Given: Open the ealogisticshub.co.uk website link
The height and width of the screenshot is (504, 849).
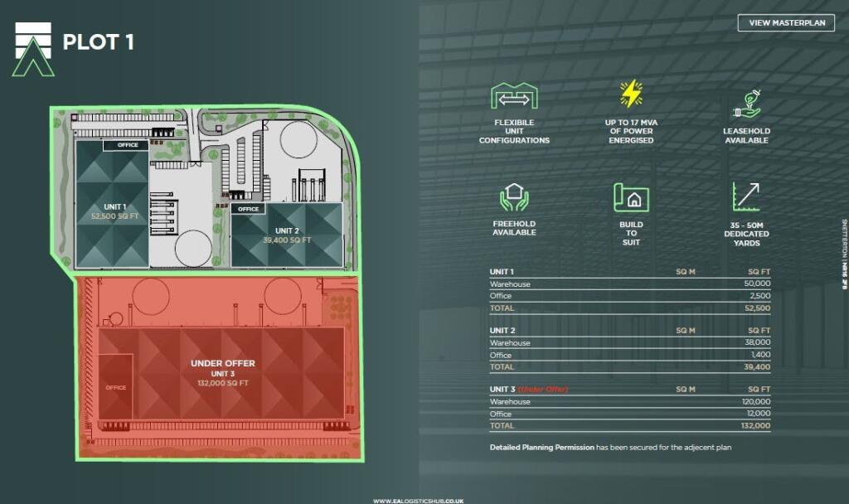Looking at the screenshot, I should pyautogui.click(x=417, y=500).
